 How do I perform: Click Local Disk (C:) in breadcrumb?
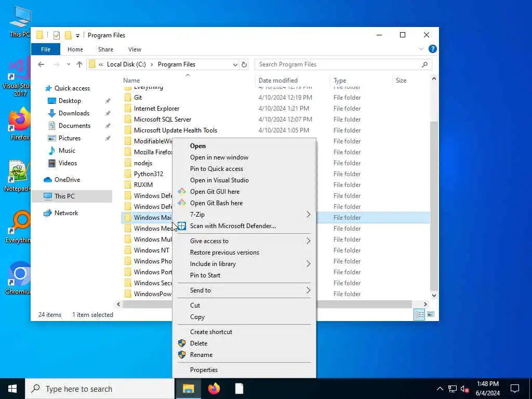point(126,64)
